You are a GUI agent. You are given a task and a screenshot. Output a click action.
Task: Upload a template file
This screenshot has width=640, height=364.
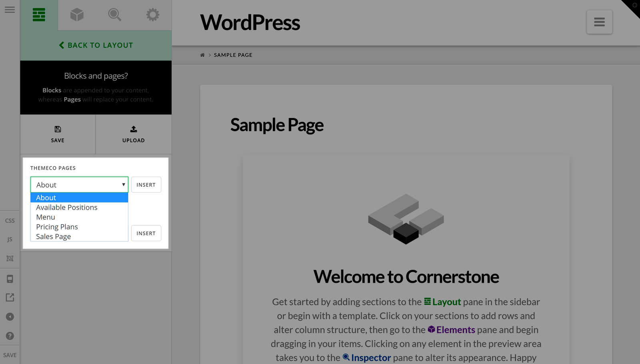(x=134, y=134)
